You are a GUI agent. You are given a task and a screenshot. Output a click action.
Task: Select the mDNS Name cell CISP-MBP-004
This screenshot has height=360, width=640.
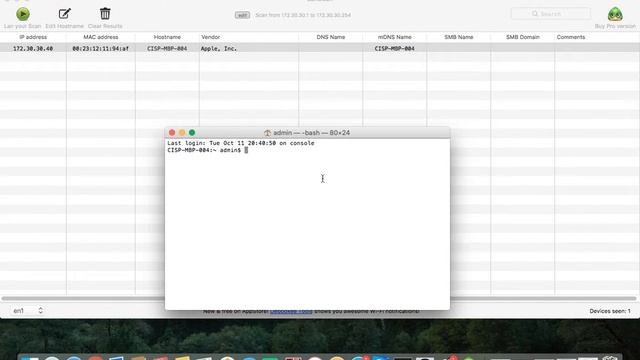(x=394, y=49)
